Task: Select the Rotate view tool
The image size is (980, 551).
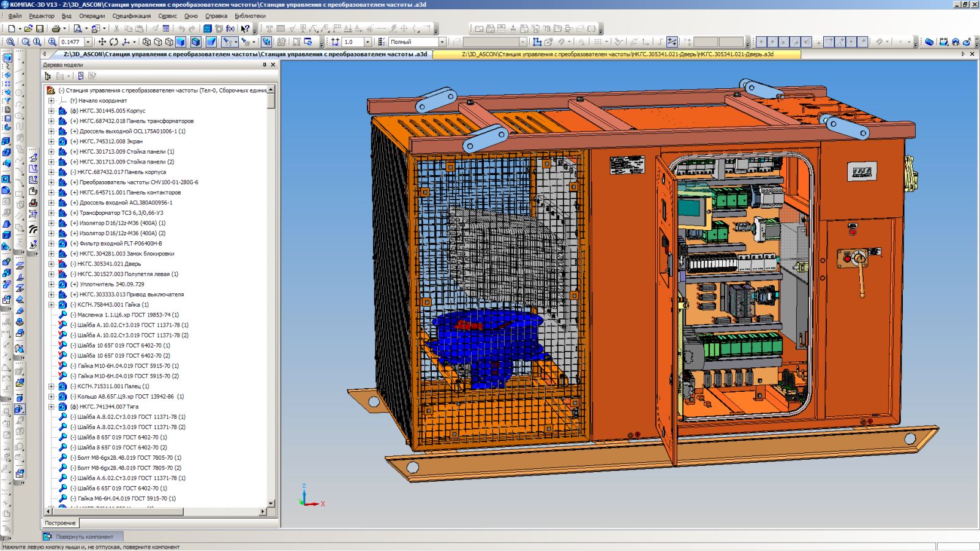Action: click(x=114, y=42)
